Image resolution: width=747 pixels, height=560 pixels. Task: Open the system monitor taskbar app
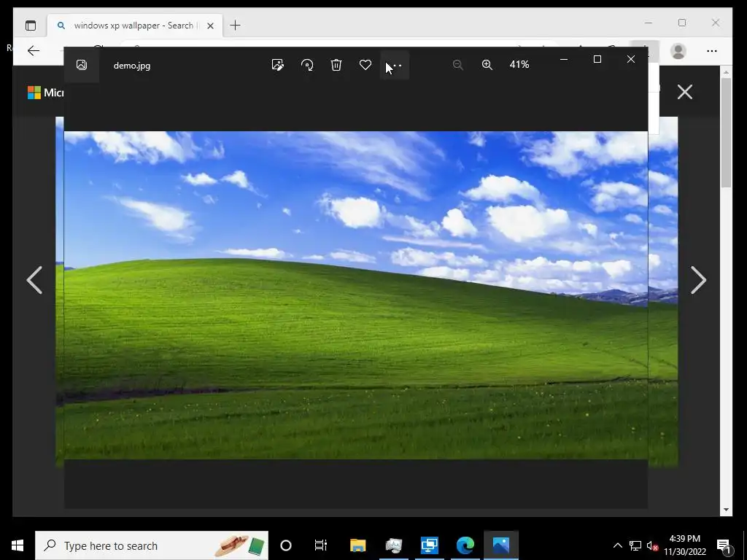[393, 545]
